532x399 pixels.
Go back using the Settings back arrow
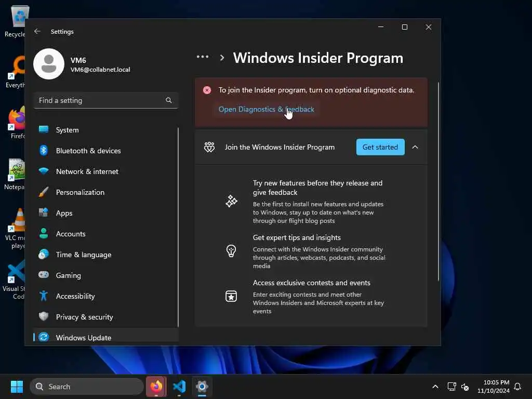coord(37,31)
